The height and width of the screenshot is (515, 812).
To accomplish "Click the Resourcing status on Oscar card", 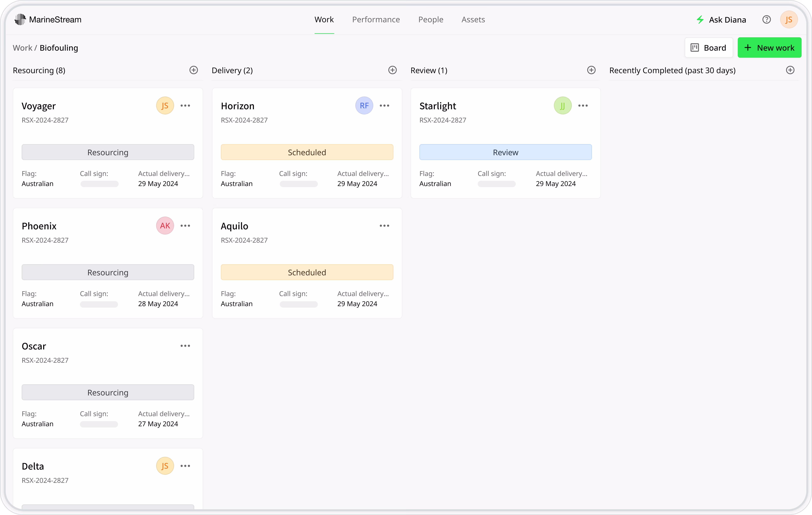I will pyautogui.click(x=108, y=392).
